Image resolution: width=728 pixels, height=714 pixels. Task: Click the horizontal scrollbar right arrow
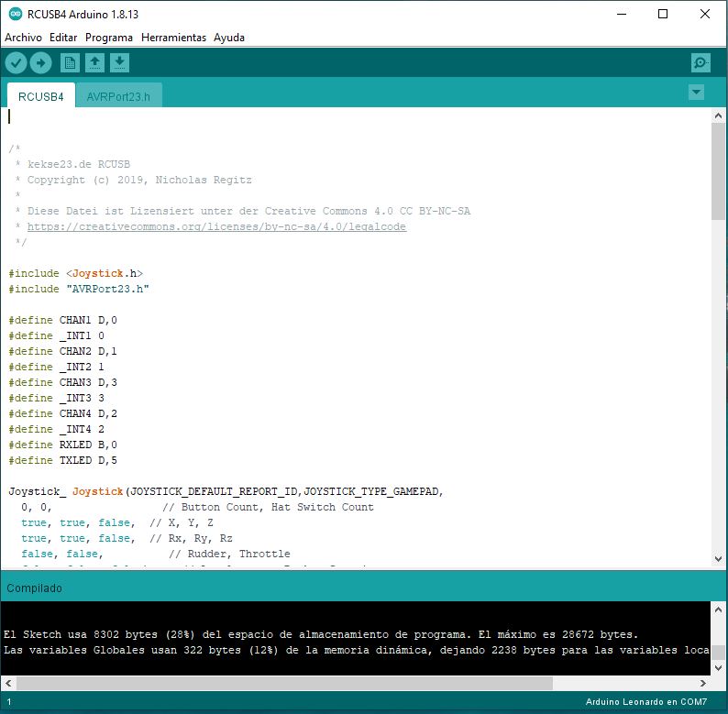click(x=702, y=683)
